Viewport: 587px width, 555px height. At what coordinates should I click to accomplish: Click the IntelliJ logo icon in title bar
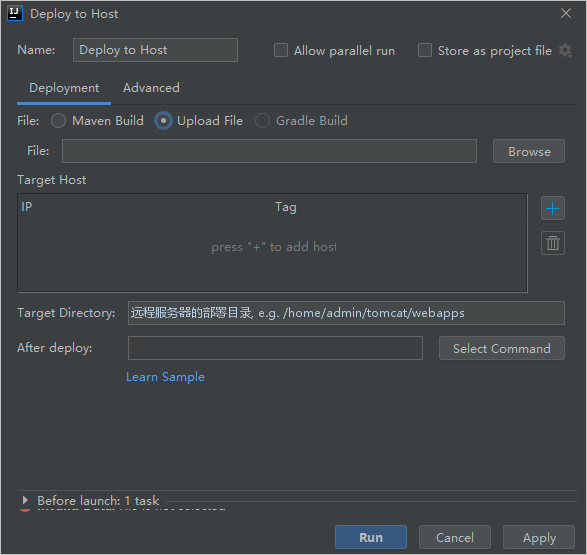click(15, 13)
